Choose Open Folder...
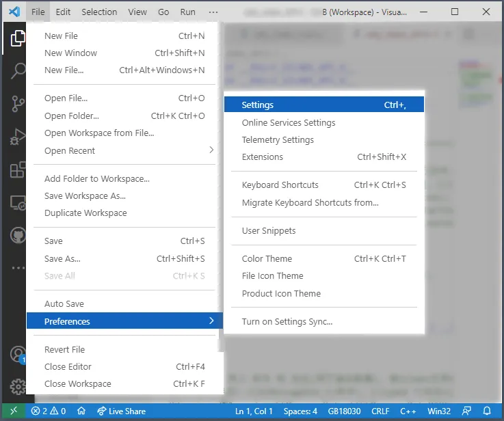The height and width of the screenshot is (421, 504). 124,116
